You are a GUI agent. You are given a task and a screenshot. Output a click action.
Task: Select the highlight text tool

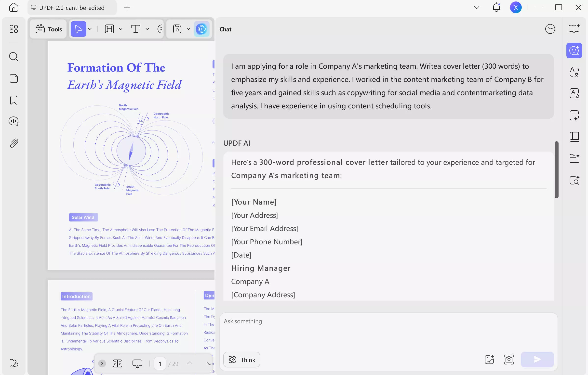click(x=109, y=29)
